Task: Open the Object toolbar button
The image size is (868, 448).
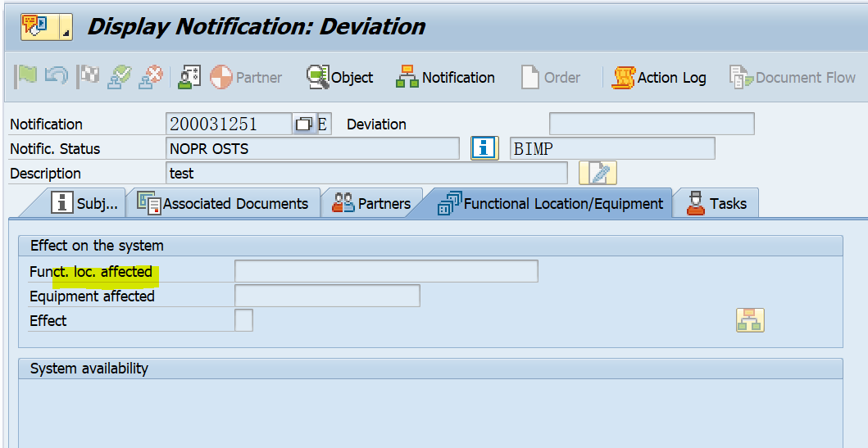Action: [x=340, y=78]
